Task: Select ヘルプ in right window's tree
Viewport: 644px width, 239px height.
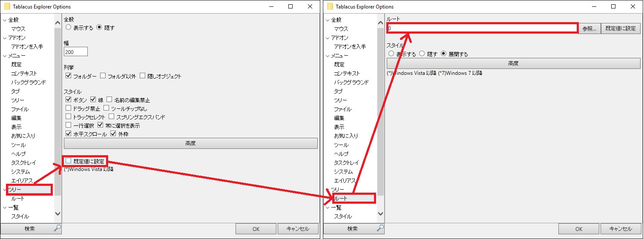Action: point(341,154)
